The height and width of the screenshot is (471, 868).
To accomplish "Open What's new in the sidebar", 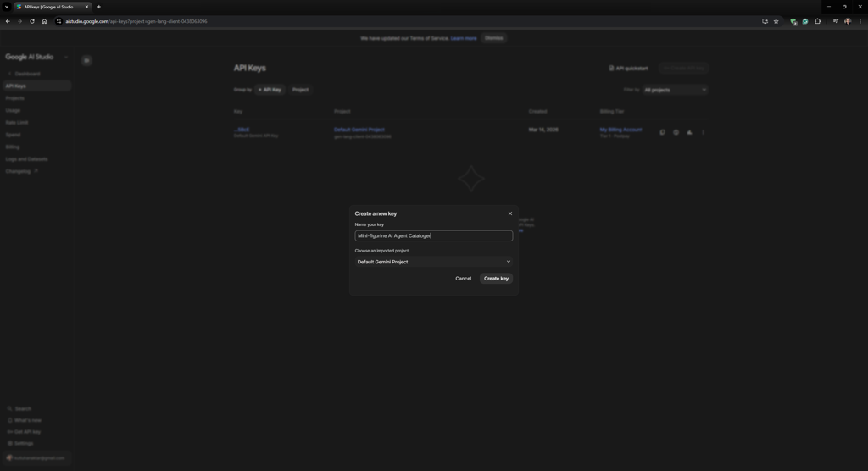I will pyautogui.click(x=25, y=420).
